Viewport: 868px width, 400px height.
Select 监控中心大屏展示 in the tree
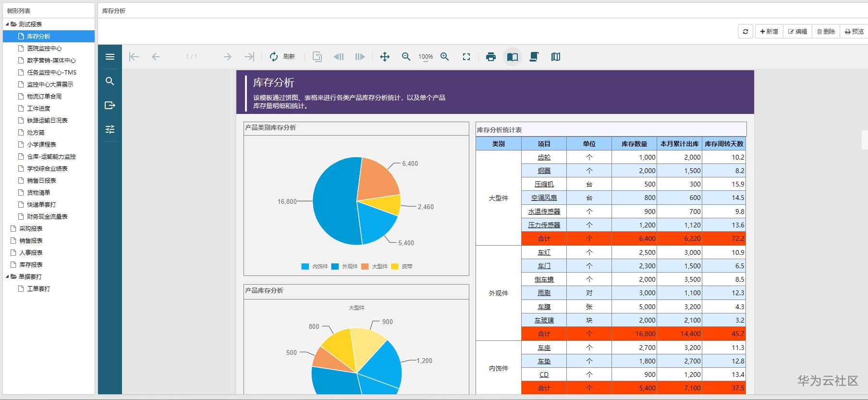50,84
